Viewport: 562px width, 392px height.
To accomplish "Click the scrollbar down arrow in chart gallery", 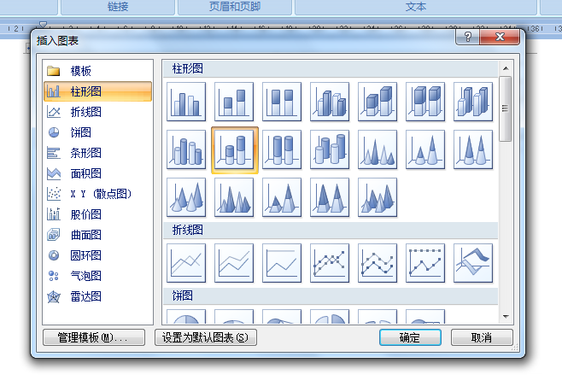I will pyautogui.click(x=506, y=317).
